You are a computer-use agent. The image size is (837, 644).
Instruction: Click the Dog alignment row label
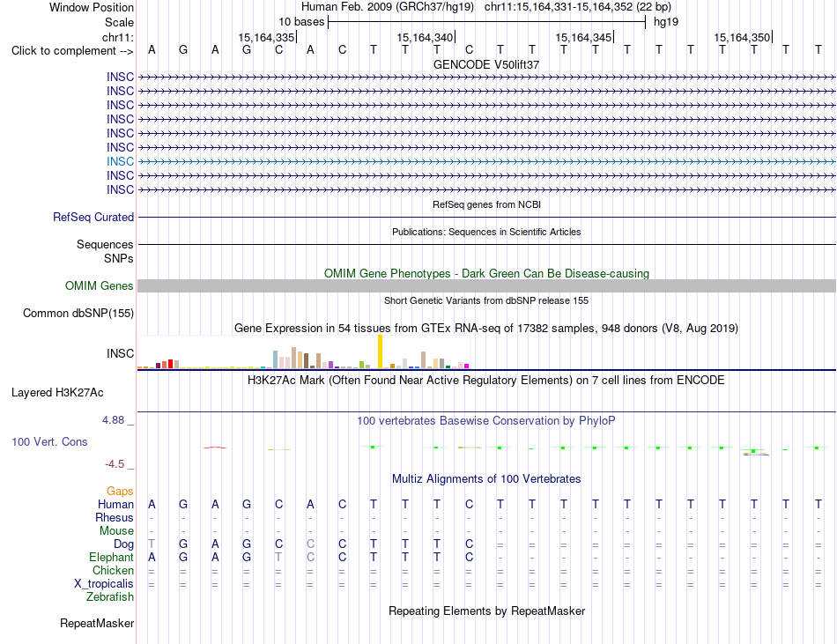pyautogui.click(x=124, y=544)
